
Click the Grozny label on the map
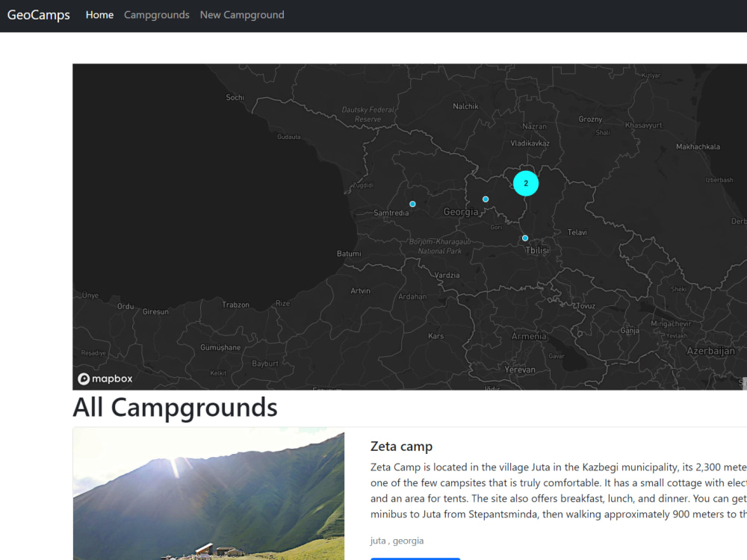(590, 119)
